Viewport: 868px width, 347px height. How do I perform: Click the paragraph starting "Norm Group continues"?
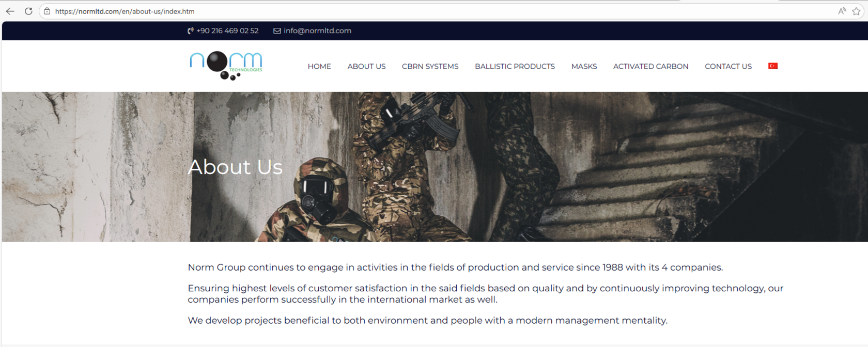pos(455,267)
